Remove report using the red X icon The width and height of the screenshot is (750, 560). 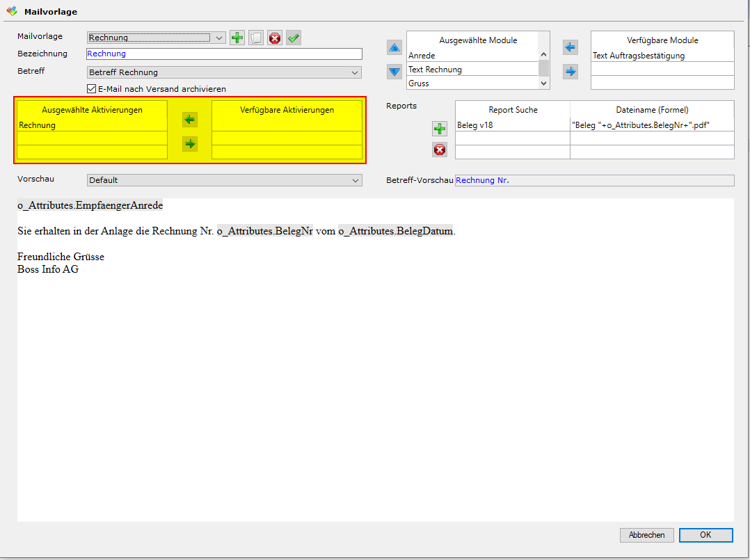point(440,149)
